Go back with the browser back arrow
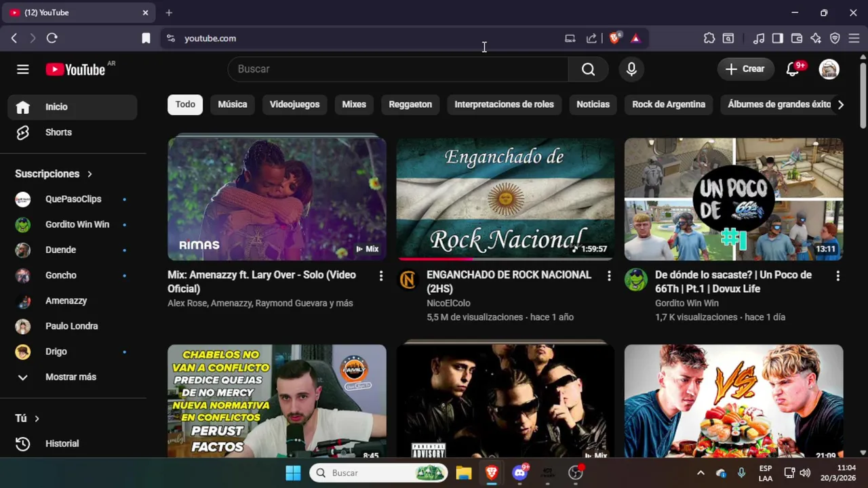This screenshot has width=868, height=488. pos(14,39)
